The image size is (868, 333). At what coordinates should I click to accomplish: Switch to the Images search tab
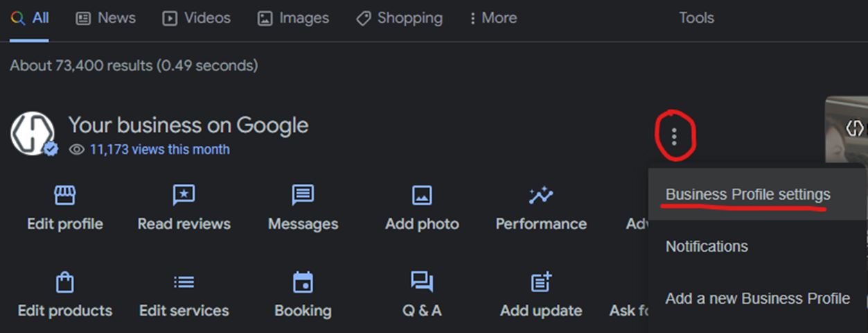click(293, 18)
